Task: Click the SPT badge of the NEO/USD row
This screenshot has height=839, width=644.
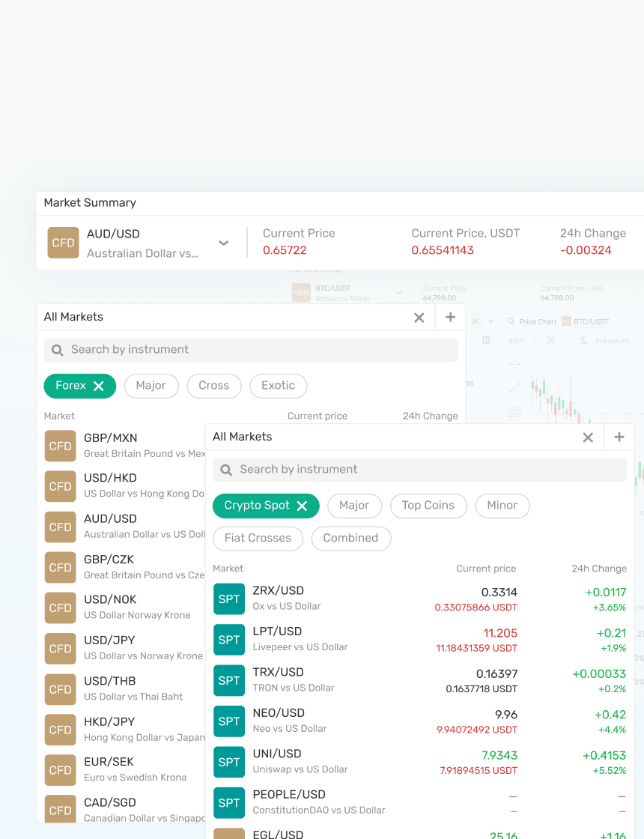Action: pos(229,721)
